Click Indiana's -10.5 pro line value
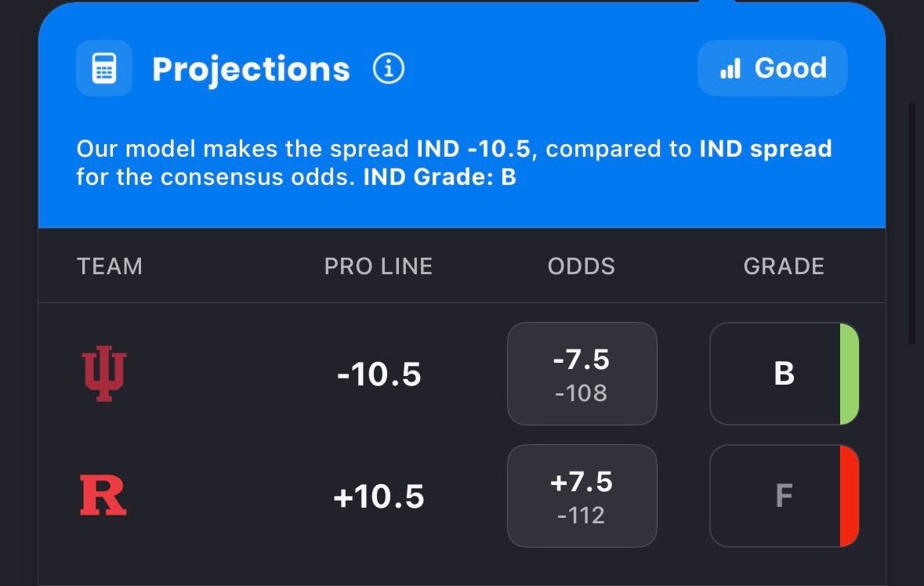The height and width of the screenshot is (586, 924). pyautogui.click(x=379, y=374)
